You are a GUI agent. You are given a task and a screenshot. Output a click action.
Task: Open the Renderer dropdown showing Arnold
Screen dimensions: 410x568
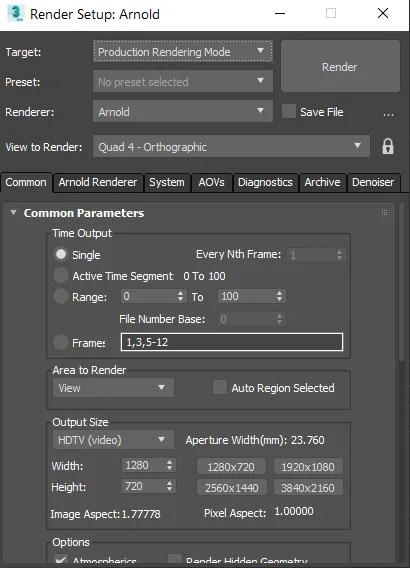click(x=183, y=111)
